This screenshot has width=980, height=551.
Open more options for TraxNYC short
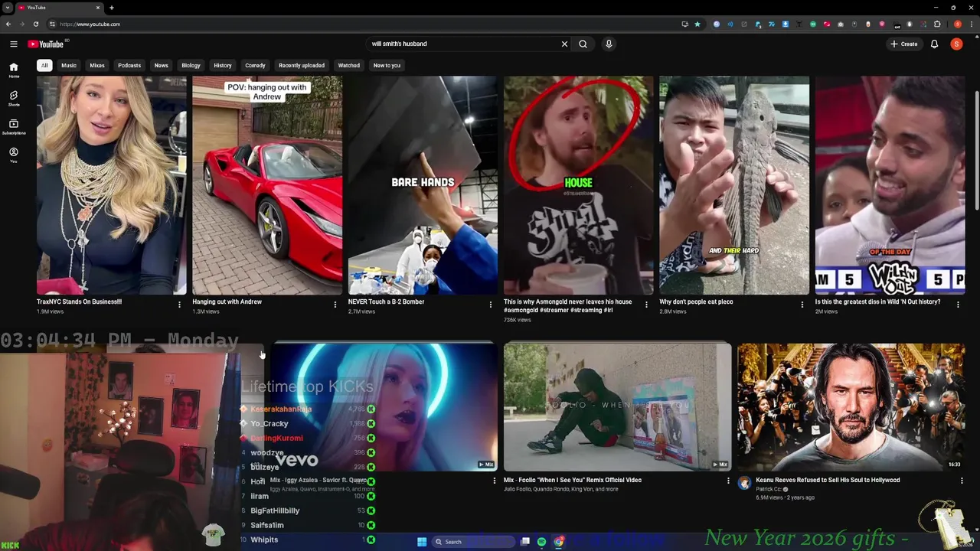[179, 305]
